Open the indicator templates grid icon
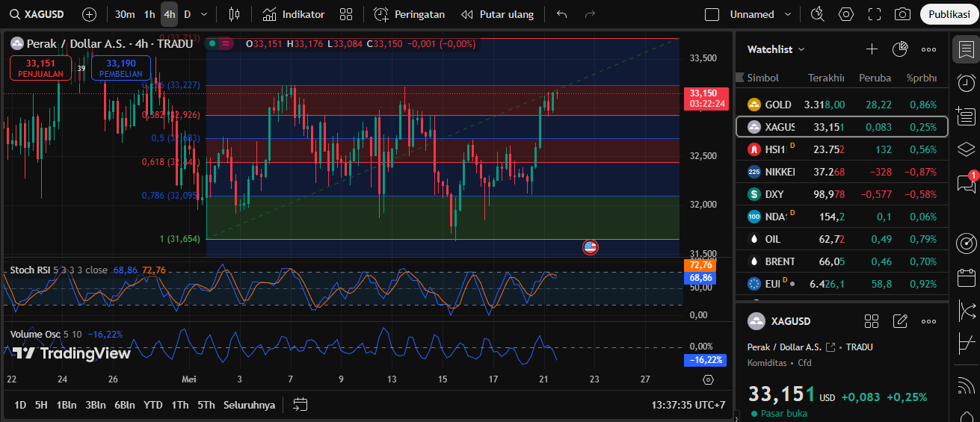This screenshot has height=422, width=980. click(x=345, y=14)
